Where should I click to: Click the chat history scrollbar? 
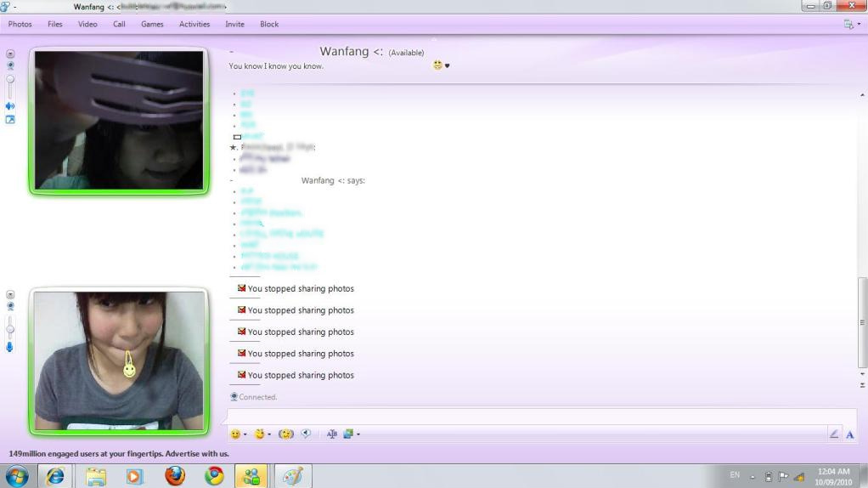pyautogui.click(x=862, y=322)
